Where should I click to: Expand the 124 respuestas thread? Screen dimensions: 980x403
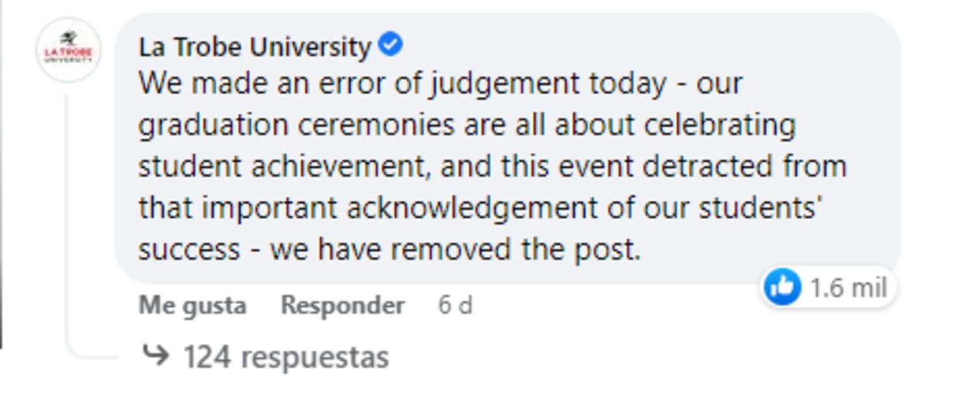pos(286,357)
